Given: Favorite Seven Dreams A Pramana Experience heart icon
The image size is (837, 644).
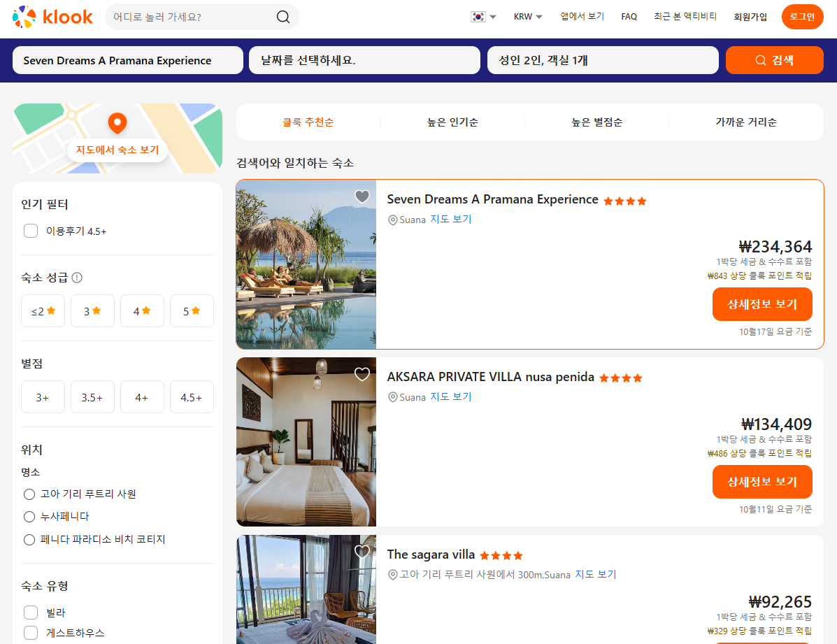Looking at the screenshot, I should pos(362,196).
